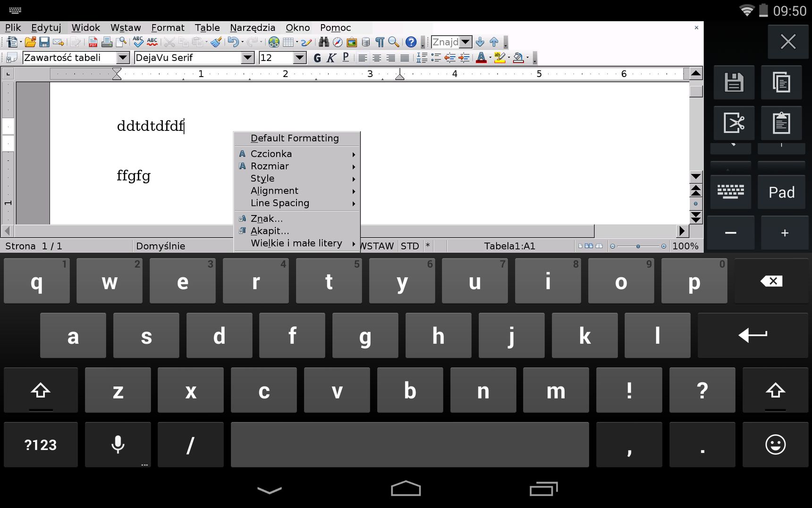Expand paragraph style Zawartość tabeli dropdown

[123, 58]
